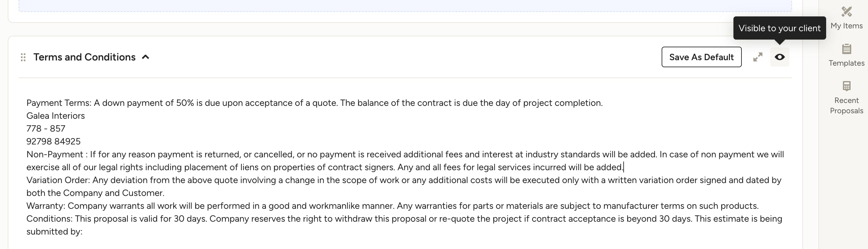Open Recent Proposals calculator icon

pyautogui.click(x=846, y=86)
